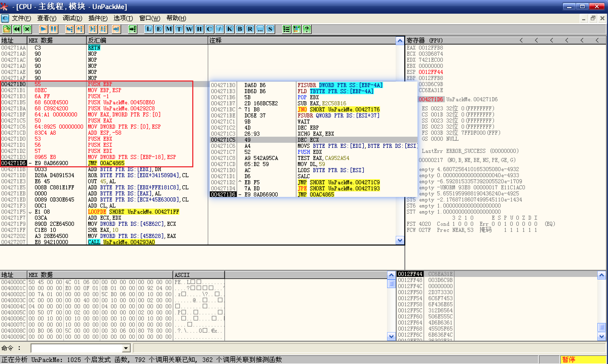Show Executable modules with E button

[x=159, y=29]
